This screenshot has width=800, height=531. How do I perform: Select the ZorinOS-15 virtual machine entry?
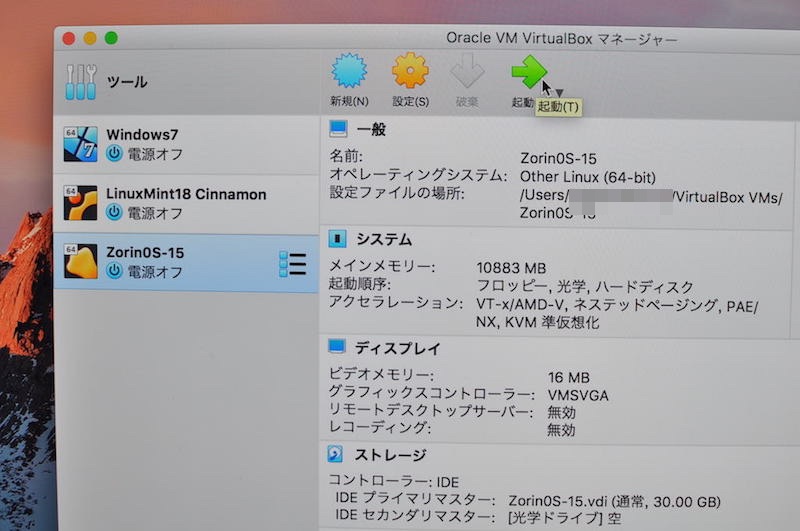click(x=186, y=263)
